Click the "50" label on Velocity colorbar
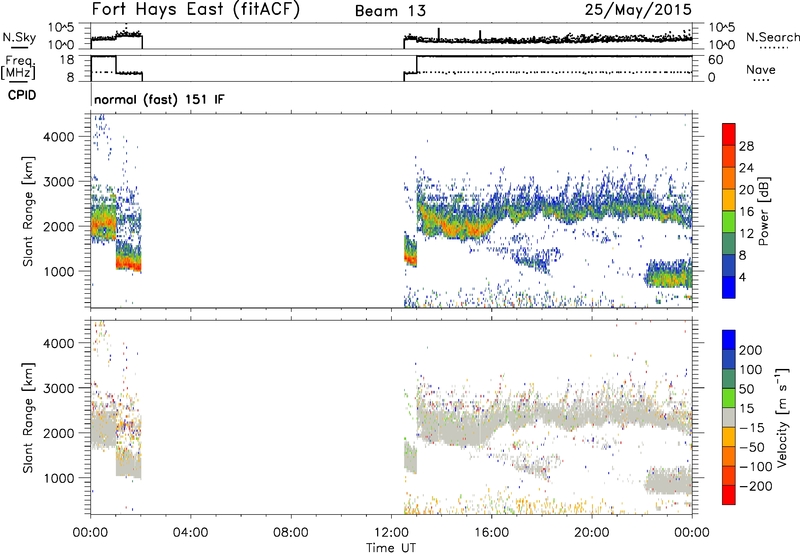This screenshot has width=800, height=554. tap(747, 389)
